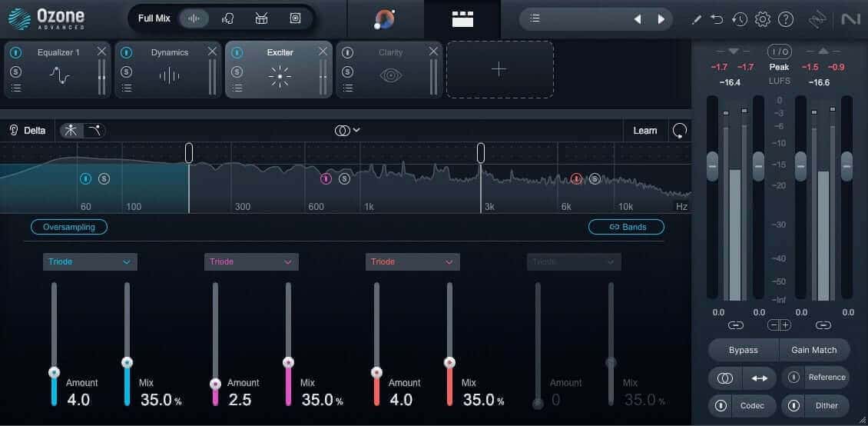Enable the Clarity module power
Screen dimensions: 868x426
click(x=347, y=52)
